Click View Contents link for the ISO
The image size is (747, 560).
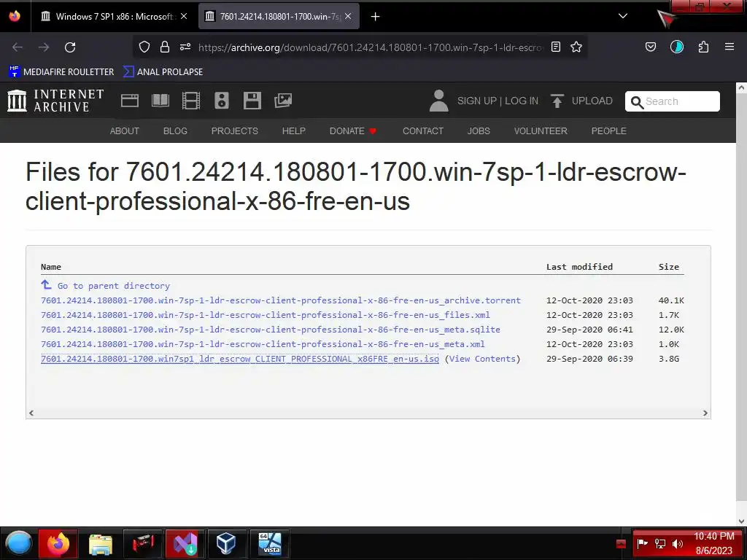tap(483, 359)
